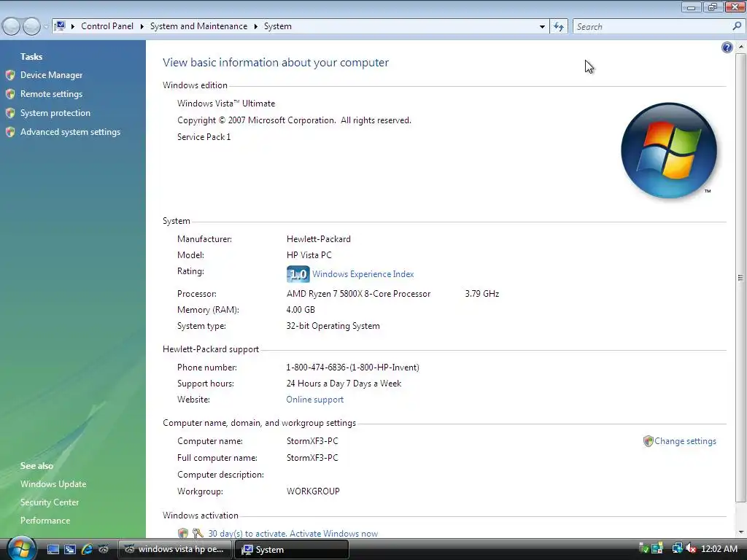Select System and Maintenance in breadcrumb

[x=198, y=26]
